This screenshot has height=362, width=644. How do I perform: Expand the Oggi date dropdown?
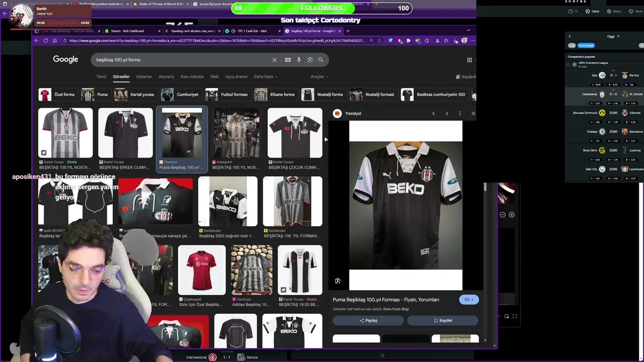(x=613, y=36)
